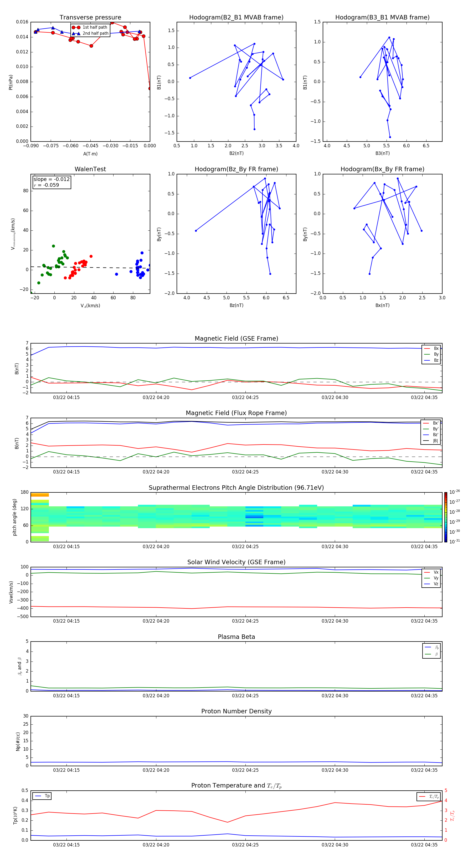The width and height of the screenshot is (473, 868).
Task: Click the 'Magnetic Field (GSE Frame)' title
Action: coord(236,339)
